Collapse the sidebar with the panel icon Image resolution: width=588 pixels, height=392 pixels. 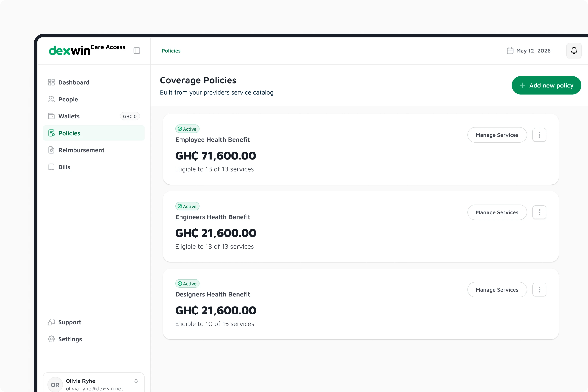point(137,51)
